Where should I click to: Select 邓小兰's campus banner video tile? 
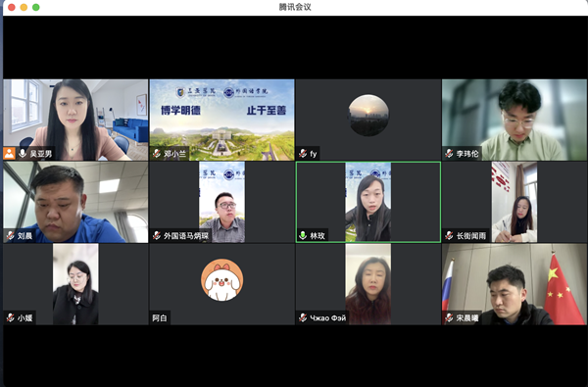[222, 120]
